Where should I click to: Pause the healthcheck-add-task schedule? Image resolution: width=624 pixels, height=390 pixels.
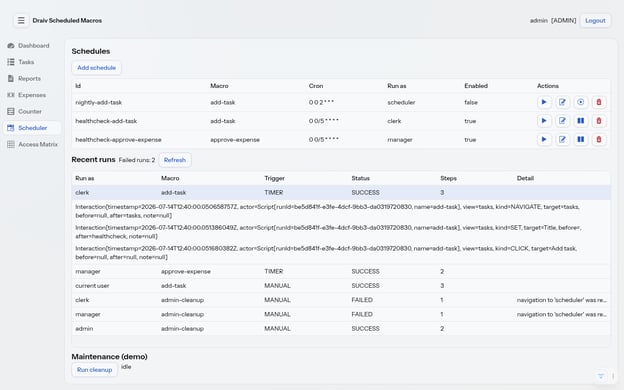pyautogui.click(x=581, y=121)
